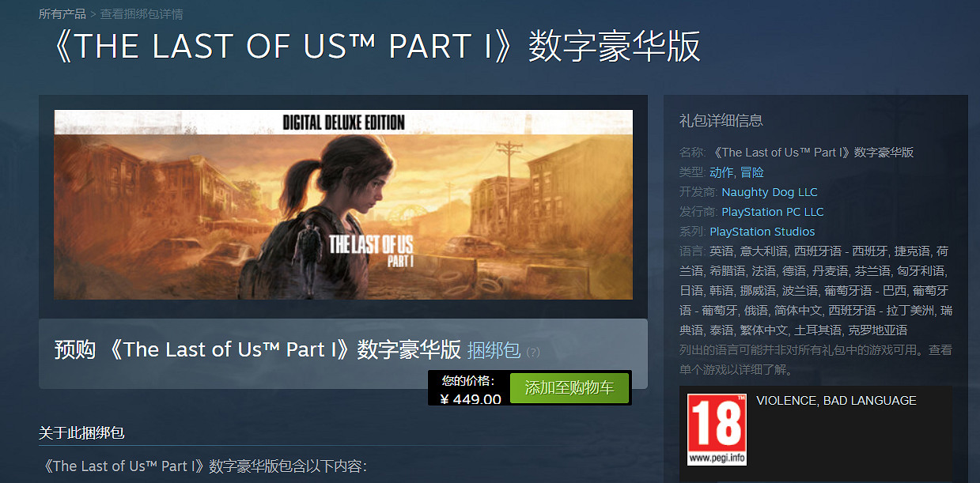Screen dimensions: 980x483
Task: Click the 礼包详细信息 panel heading
Action: coord(721,120)
